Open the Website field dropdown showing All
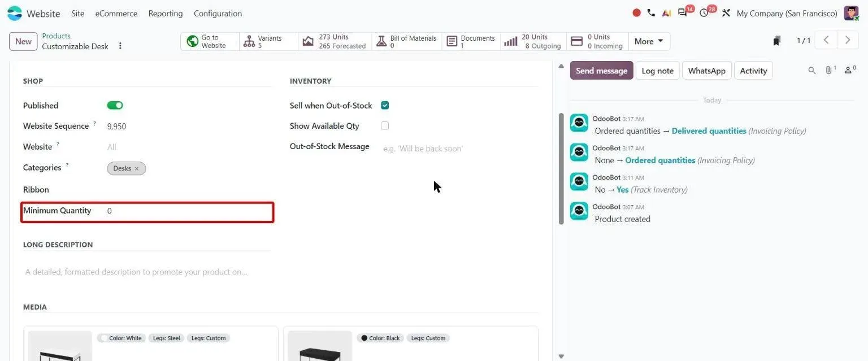This screenshot has height=361, width=868. 189,147
